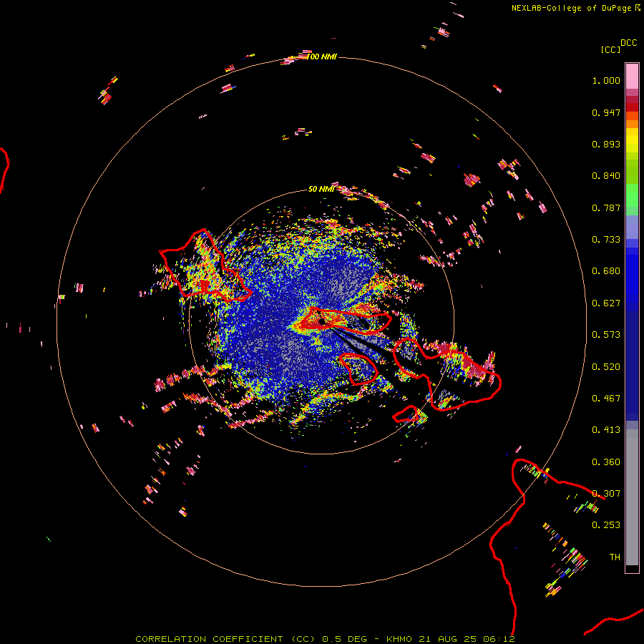Click the DCC label above the color bar
This screenshot has height=644, width=644.
pyautogui.click(x=628, y=43)
